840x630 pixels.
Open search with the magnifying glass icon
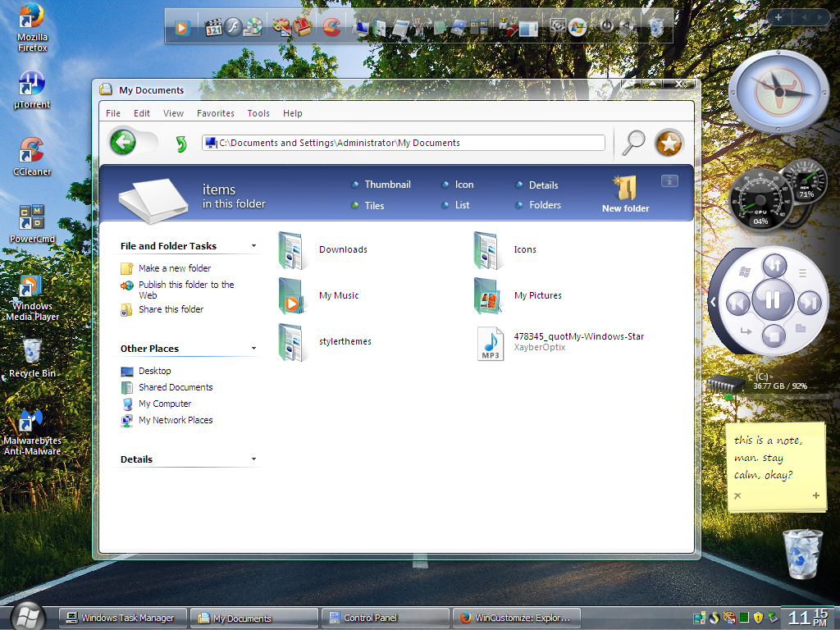[632, 143]
